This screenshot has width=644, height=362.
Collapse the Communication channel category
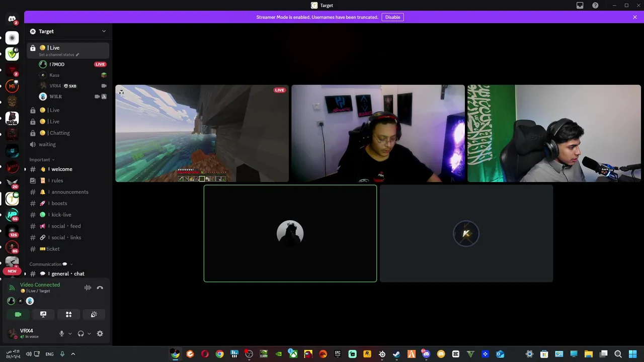tap(51, 264)
